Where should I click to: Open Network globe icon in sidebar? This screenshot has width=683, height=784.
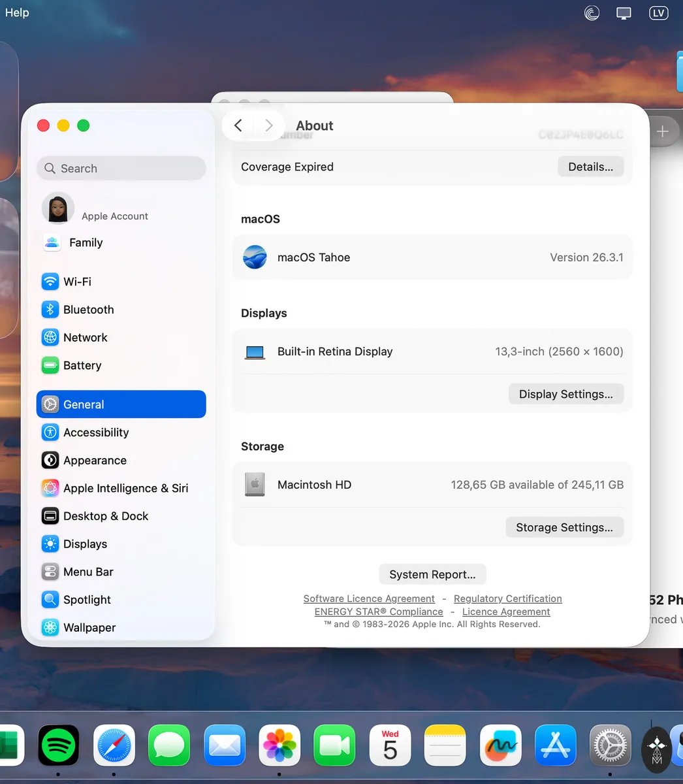50,338
